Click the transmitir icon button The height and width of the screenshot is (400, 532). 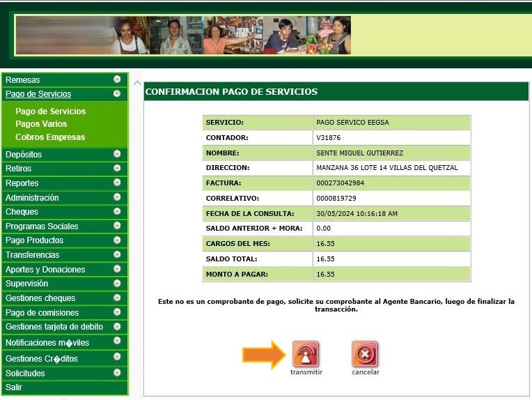[x=306, y=355]
